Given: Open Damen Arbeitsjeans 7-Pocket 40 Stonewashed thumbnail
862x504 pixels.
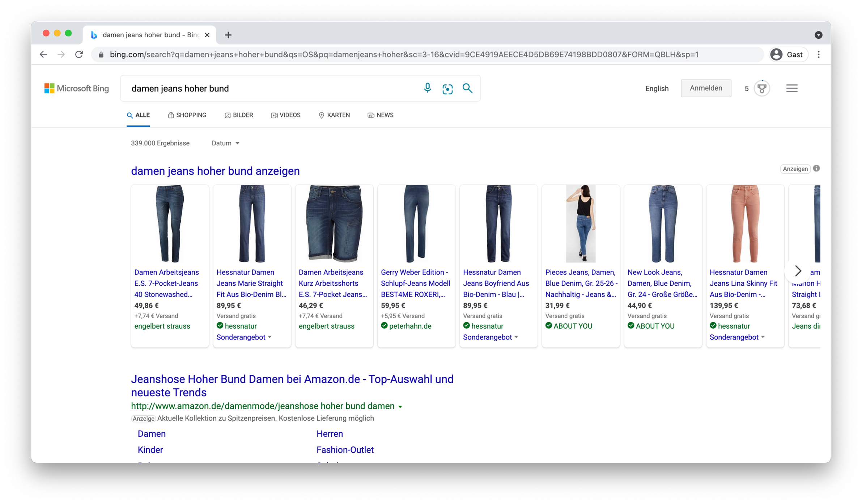Looking at the screenshot, I should [170, 223].
